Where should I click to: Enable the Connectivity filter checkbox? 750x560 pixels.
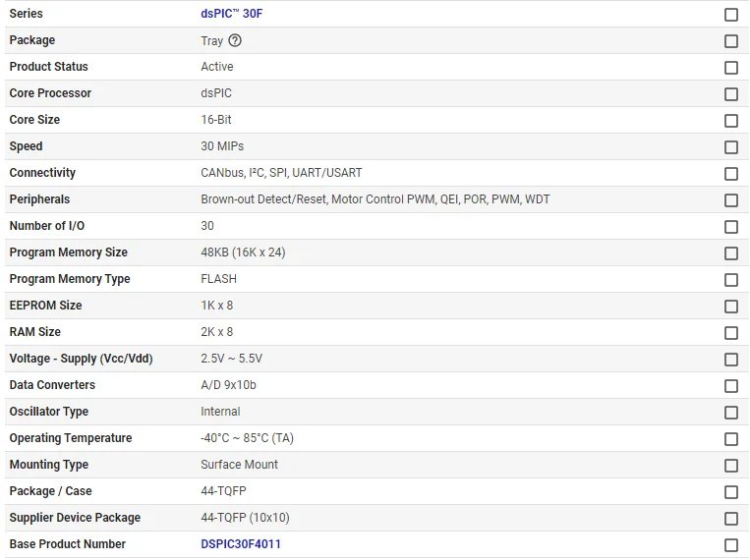pyautogui.click(x=731, y=174)
